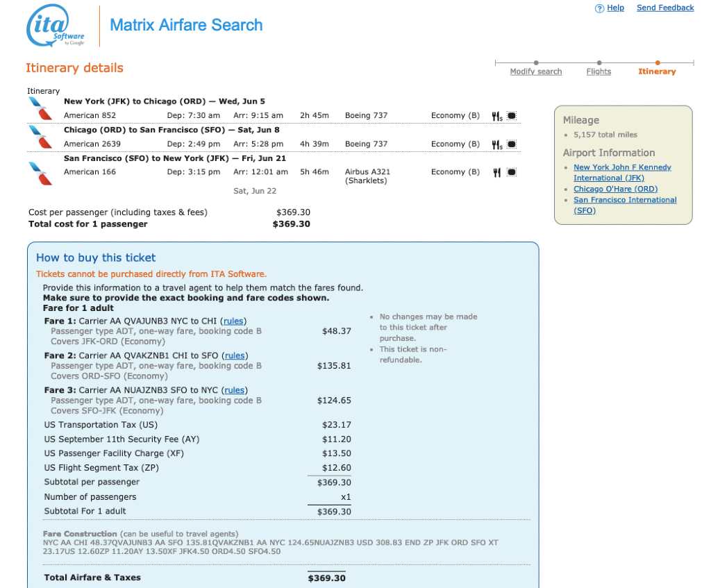Click the progress dot above Flights
The width and height of the screenshot is (711, 588).
click(599, 62)
